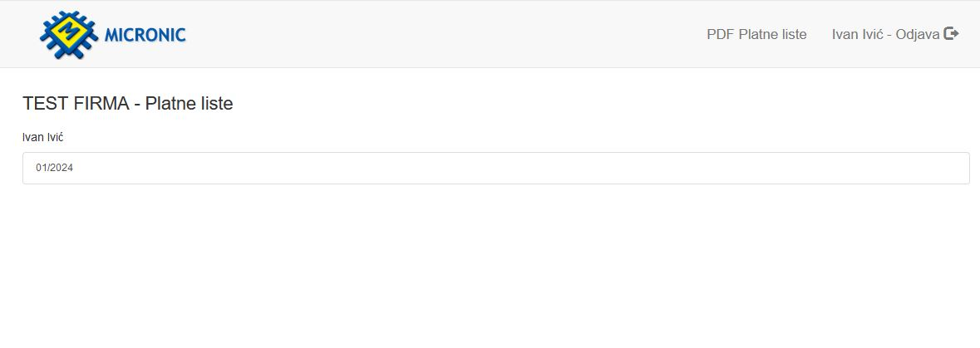Click the blue chip pins of the Micronic logo
This screenshot has width=980, height=348.
pyautogui.click(x=47, y=34)
